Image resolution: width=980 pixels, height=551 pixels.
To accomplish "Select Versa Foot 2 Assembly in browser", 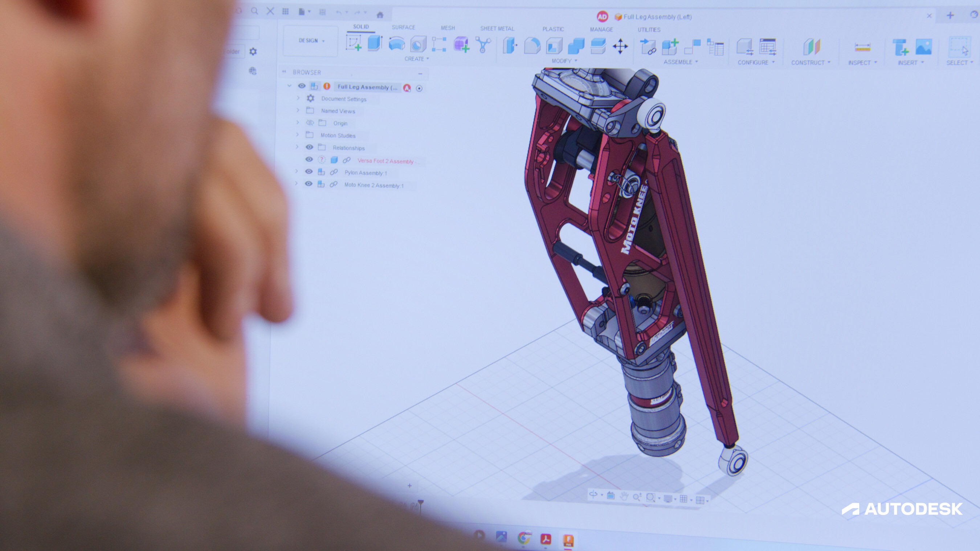I will [x=385, y=161].
